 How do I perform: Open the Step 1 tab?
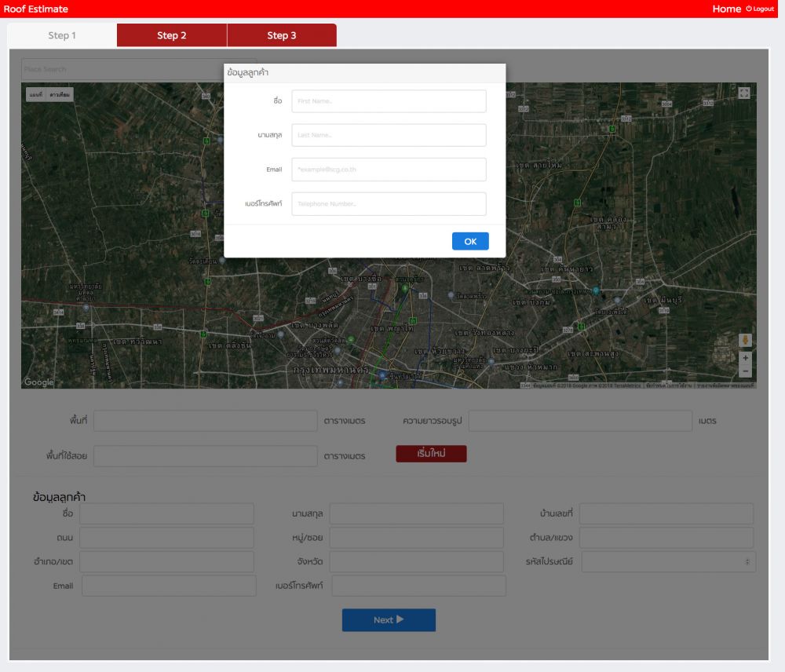62,35
